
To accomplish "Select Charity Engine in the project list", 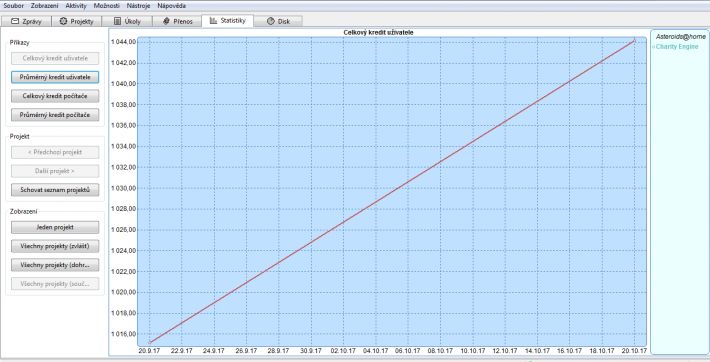I will click(676, 47).
